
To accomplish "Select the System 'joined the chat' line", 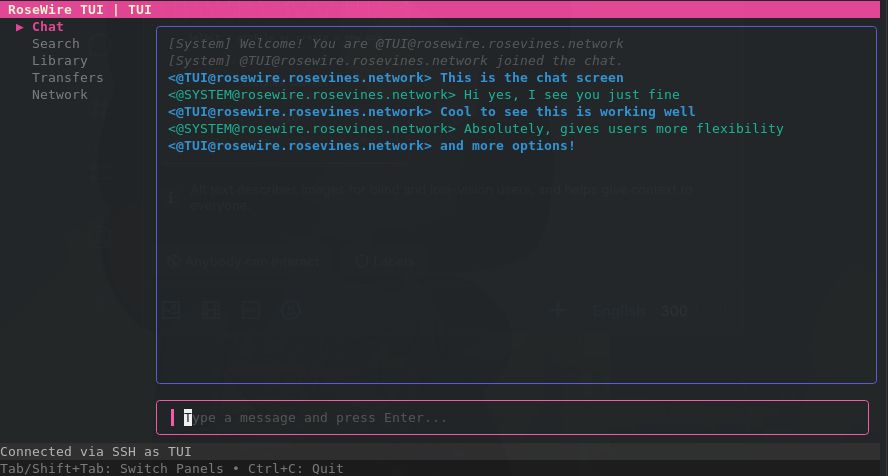I will pyautogui.click(x=395, y=61).
